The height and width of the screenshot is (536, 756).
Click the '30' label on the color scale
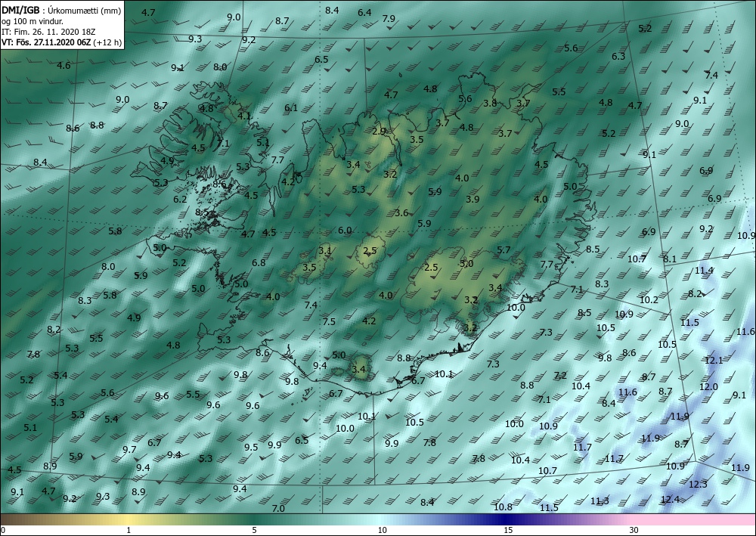click(x=634, y=531)
